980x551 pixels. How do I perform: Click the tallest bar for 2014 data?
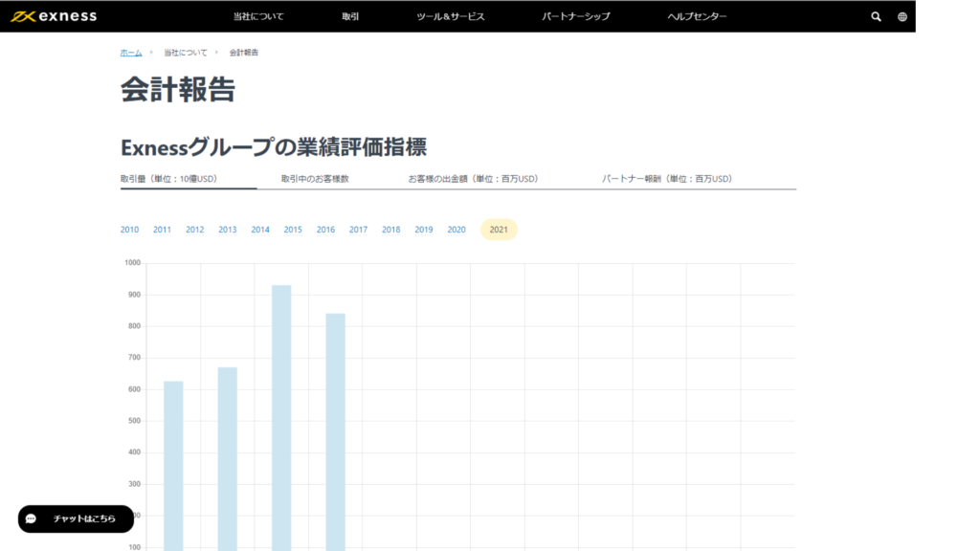pos(279,411)
